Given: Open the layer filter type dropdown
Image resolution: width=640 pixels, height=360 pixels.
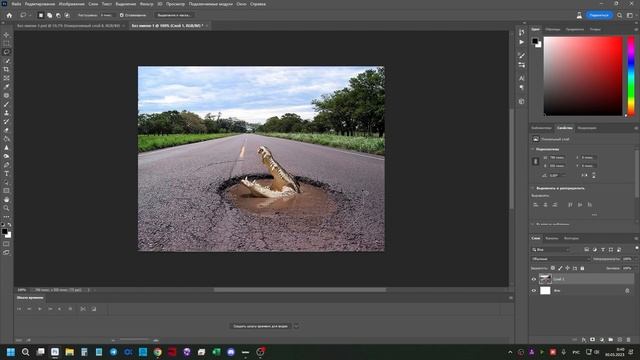Looking at the screenshot, I should 551,249.
